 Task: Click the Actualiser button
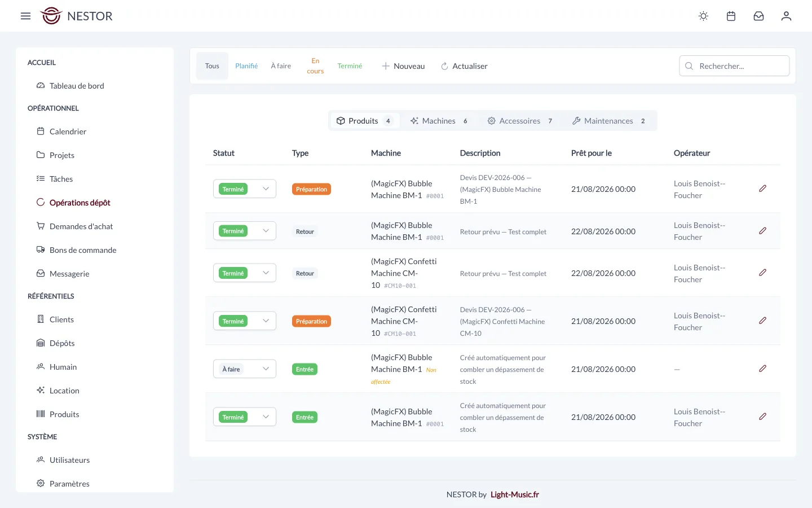point(464,66)
